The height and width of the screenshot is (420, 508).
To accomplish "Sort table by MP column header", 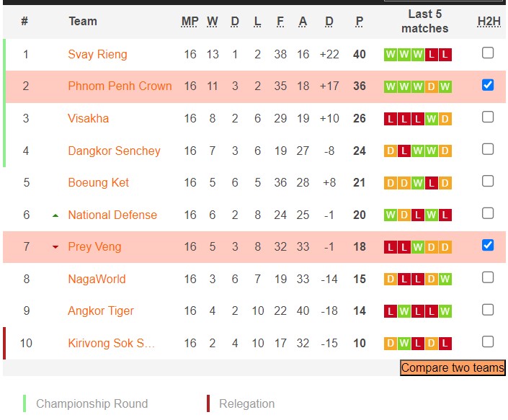I will coord(190,22).
